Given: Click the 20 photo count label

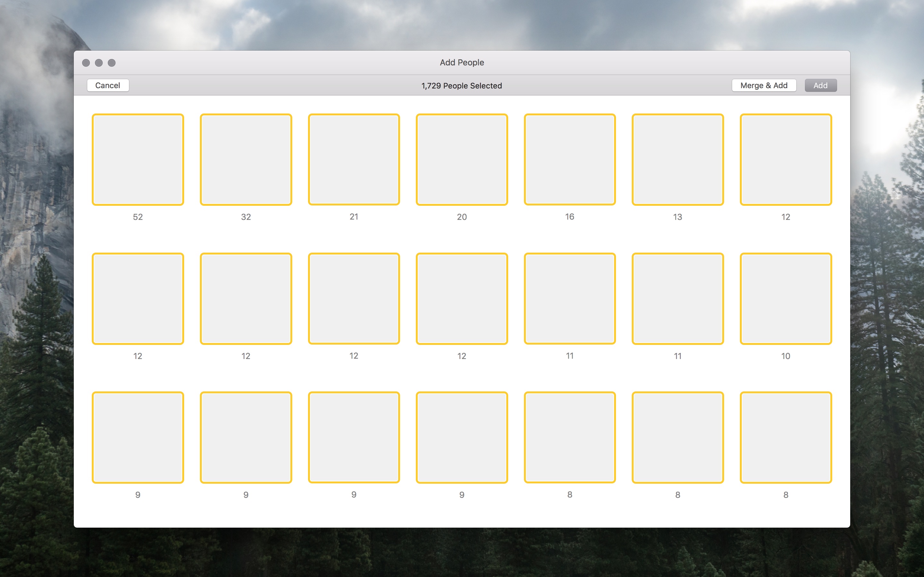Looking at the screenshot, I should click(462, 217).
